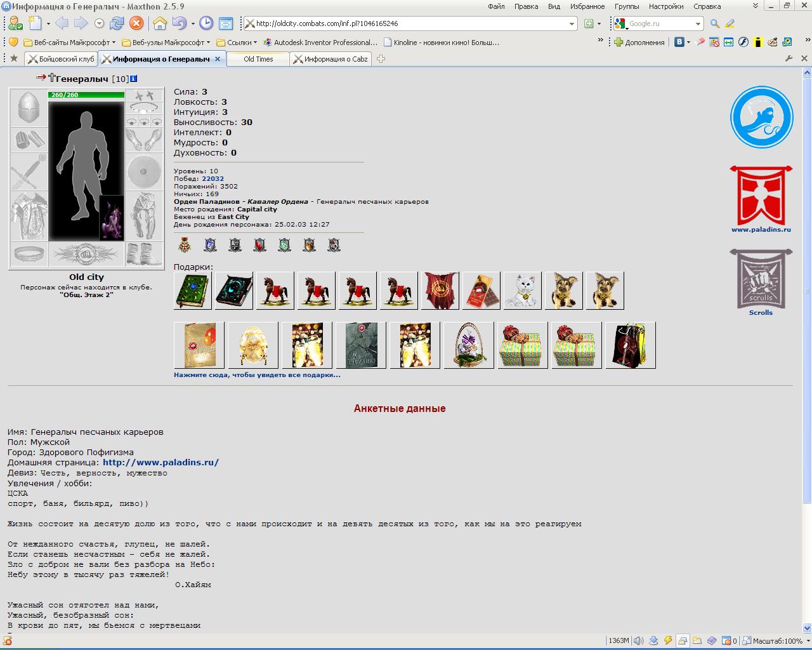This screenshot has height=650, width=812.
Task: Expand the navigation history dropdown circle
Action: coord(99,23)
